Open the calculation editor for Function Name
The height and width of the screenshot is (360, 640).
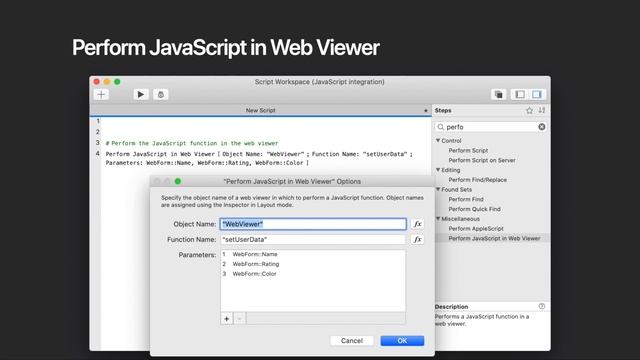[x=417, y=240]
